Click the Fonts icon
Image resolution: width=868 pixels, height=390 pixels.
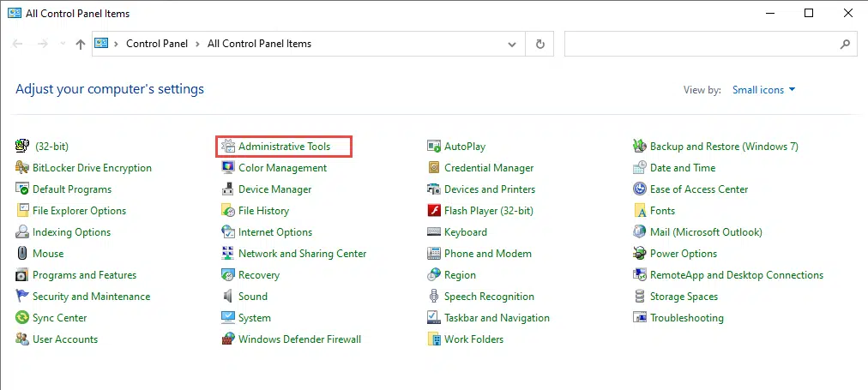tap(640, 211)
